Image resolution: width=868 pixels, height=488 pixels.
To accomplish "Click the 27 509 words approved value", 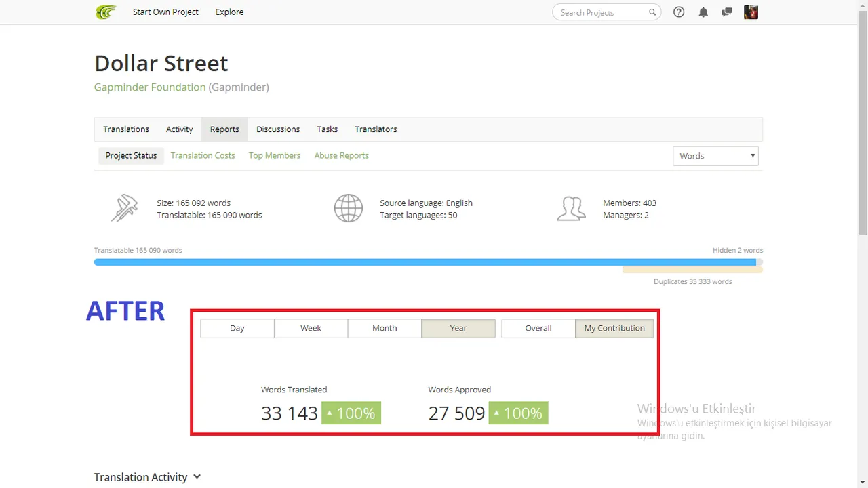I will pos(457,413).
